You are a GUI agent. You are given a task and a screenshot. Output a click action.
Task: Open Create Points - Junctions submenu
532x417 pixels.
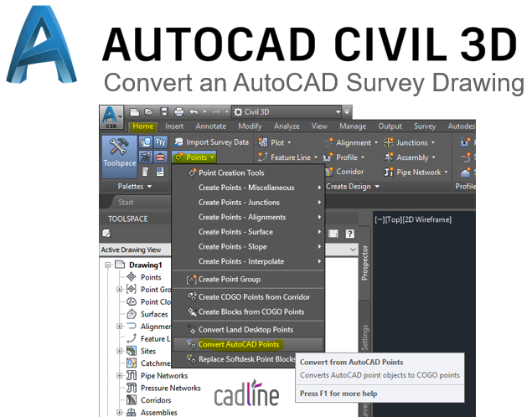[248, 203]
